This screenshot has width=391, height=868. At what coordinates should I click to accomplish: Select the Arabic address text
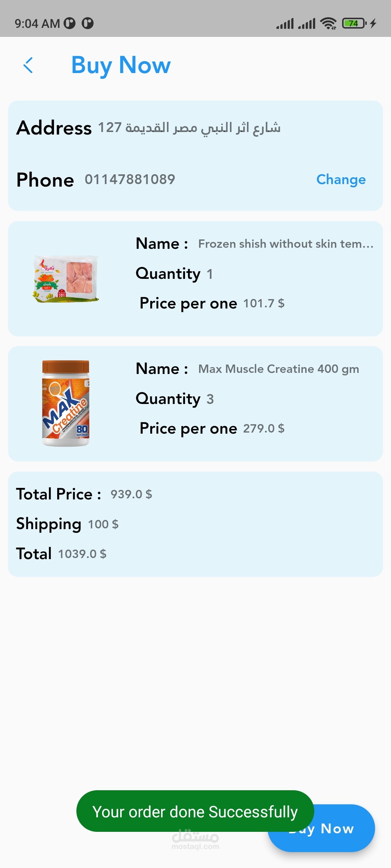pos(189,128)
